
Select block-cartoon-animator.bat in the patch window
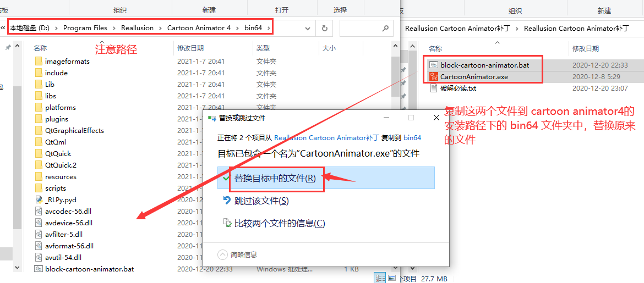(x=484, y=65)
